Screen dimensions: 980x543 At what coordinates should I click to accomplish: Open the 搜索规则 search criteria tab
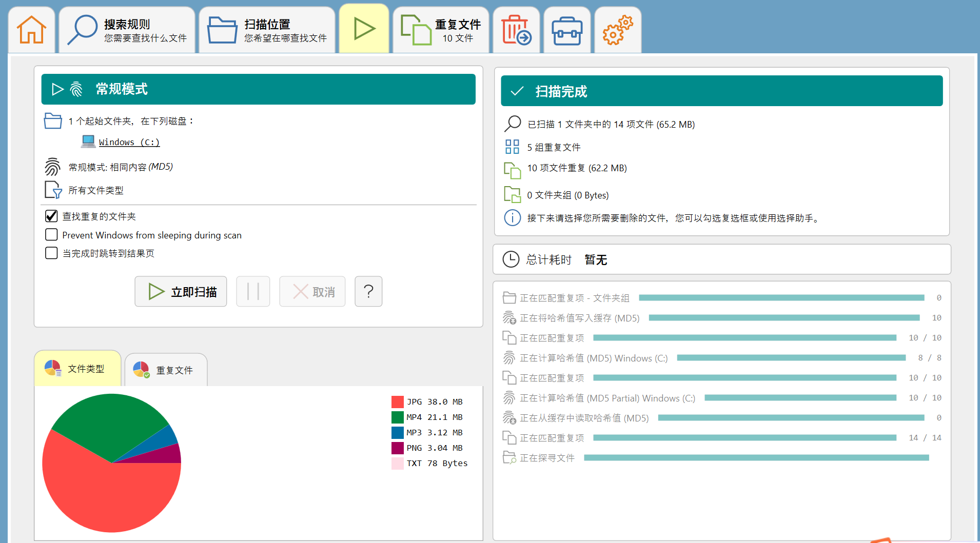[x=127, y=30]
